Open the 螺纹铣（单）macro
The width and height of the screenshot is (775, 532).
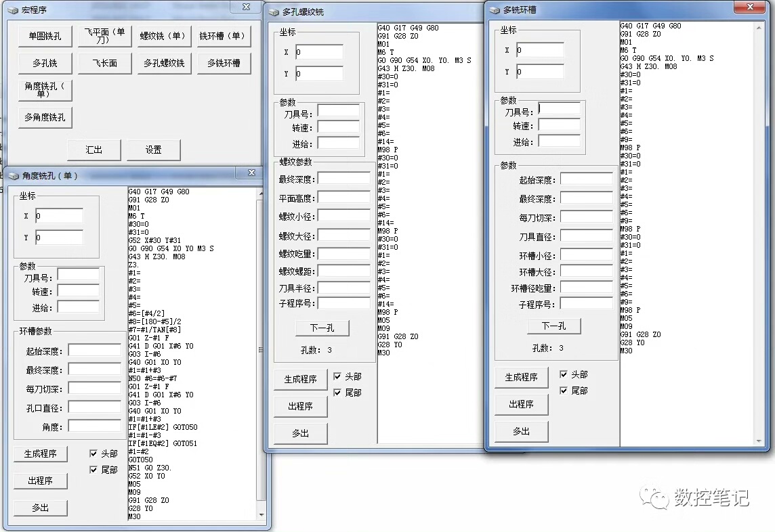pos(164,37)
